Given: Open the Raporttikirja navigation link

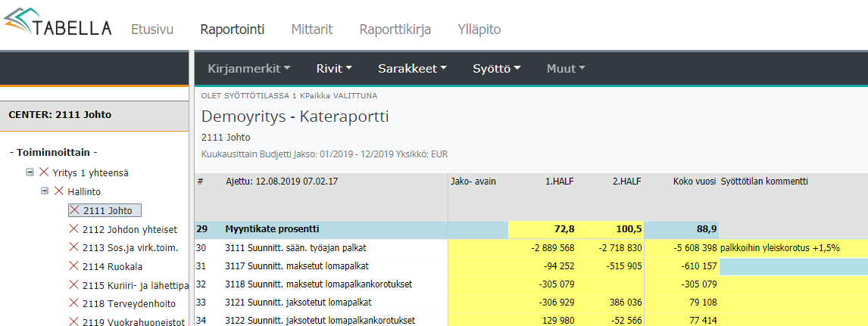Looking at the screenshot, I should click(x=395, y=29).
